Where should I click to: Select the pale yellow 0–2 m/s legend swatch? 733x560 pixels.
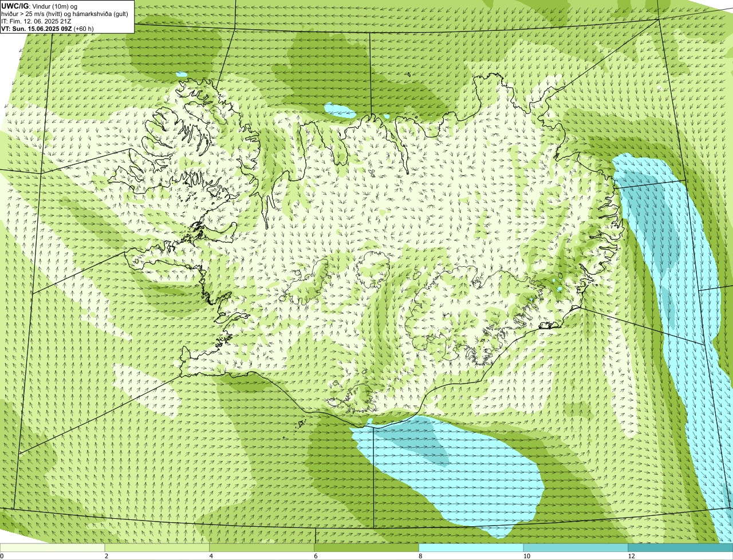pos(52,547)
